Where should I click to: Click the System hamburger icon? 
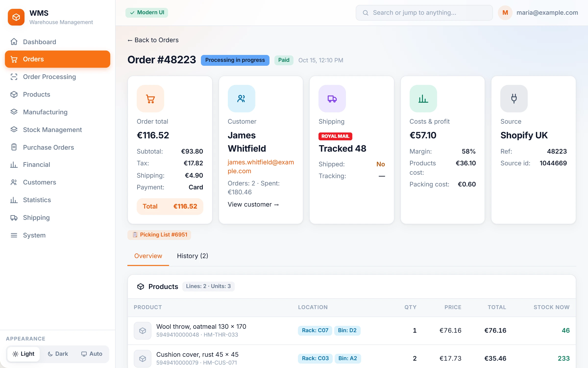tap(14, 235)
